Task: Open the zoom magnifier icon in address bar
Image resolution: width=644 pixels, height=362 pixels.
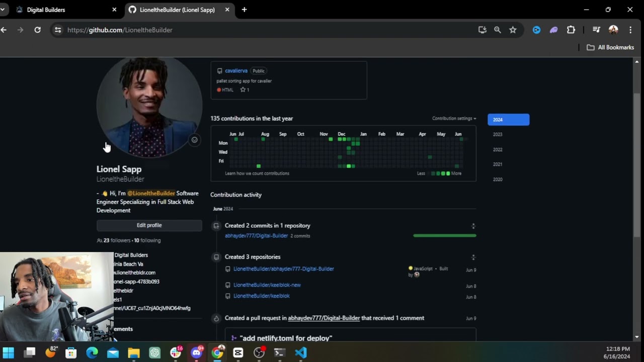Action: tap(498, 30)
